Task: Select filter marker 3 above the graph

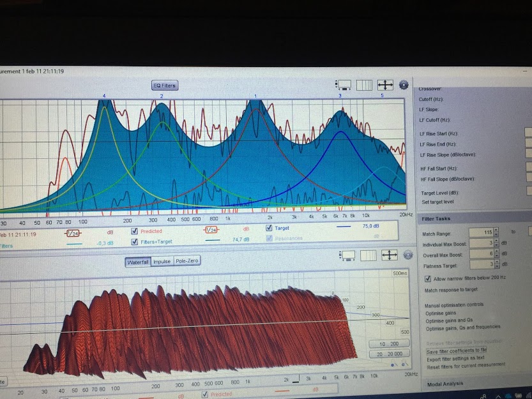Action: pyautogui.click(x=340, y=96)
